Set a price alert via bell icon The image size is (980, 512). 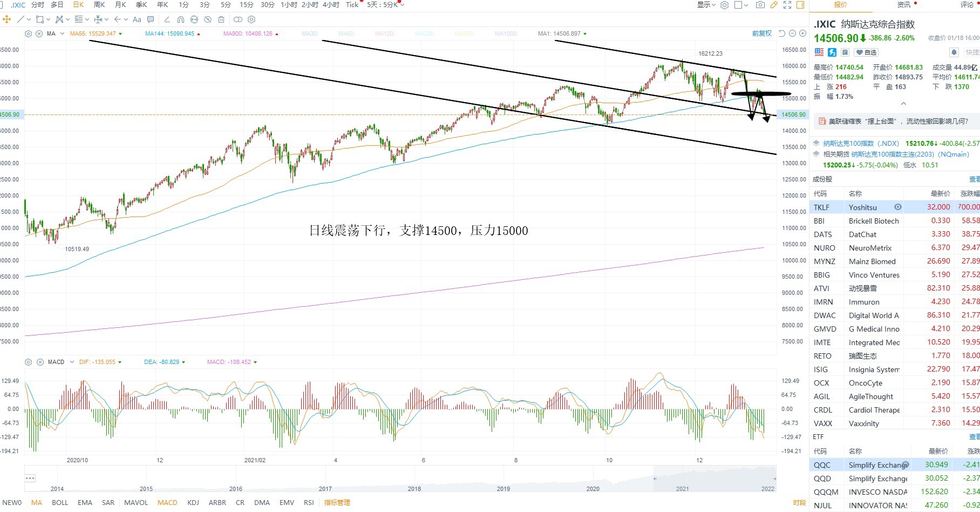[x=954, y=52]
